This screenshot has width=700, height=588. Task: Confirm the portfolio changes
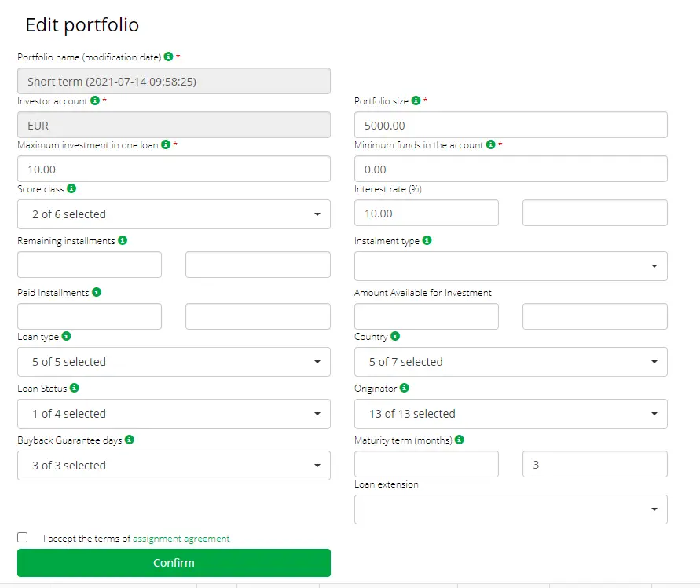coord(174,563)
